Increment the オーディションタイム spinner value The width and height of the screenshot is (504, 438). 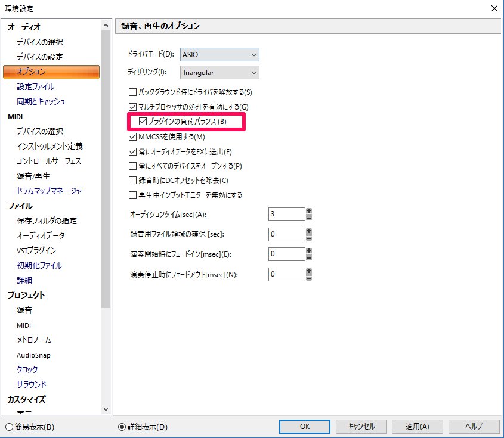[x=309, y=210]
